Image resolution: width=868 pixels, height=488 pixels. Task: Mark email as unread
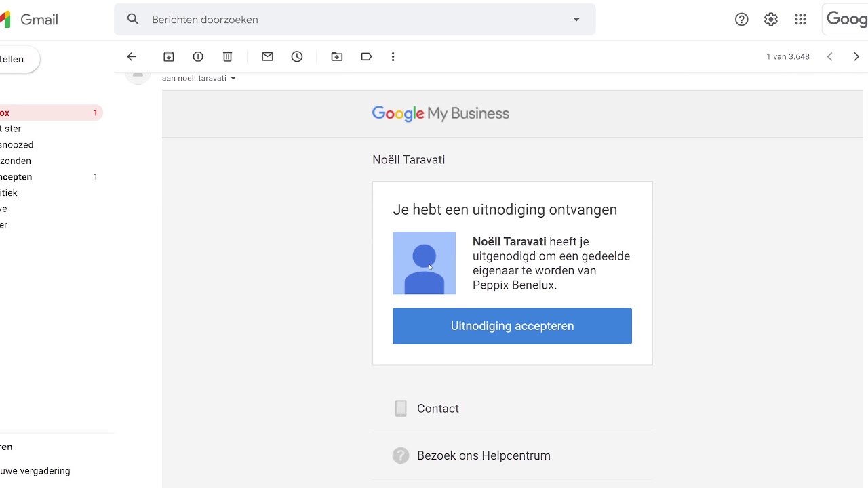[267, 57]
